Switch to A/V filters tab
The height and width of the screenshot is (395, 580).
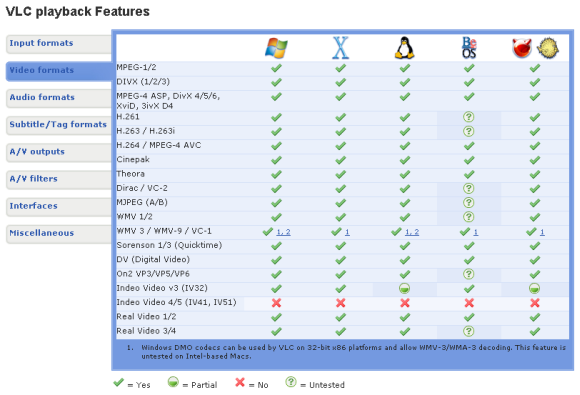click(58, 179)
